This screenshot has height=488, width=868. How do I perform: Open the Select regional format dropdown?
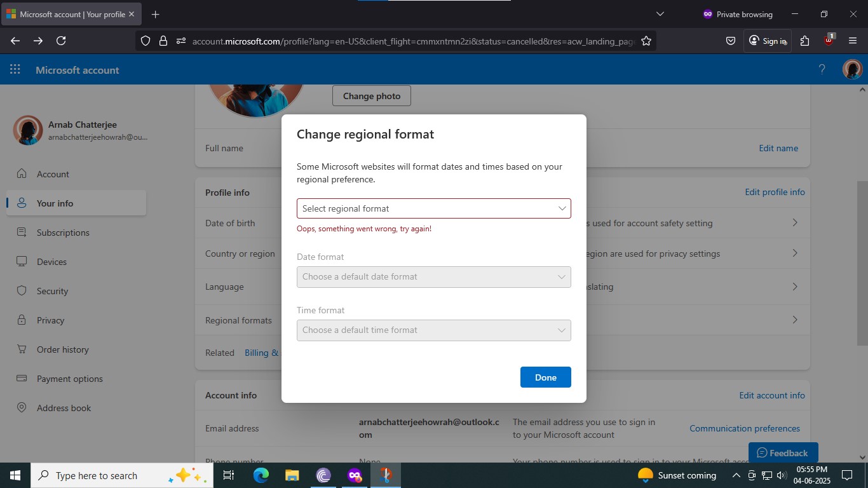[x=433, y=208]
